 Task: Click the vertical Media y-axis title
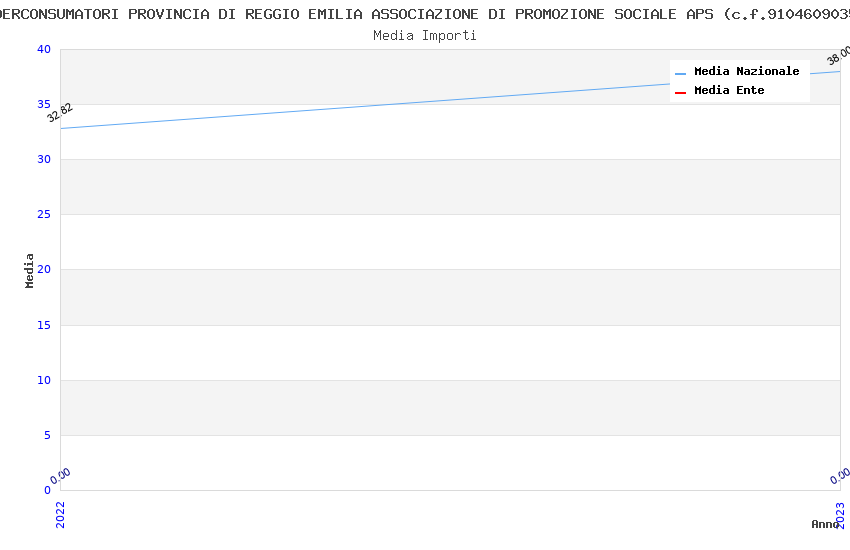click(x=30, y=270)
